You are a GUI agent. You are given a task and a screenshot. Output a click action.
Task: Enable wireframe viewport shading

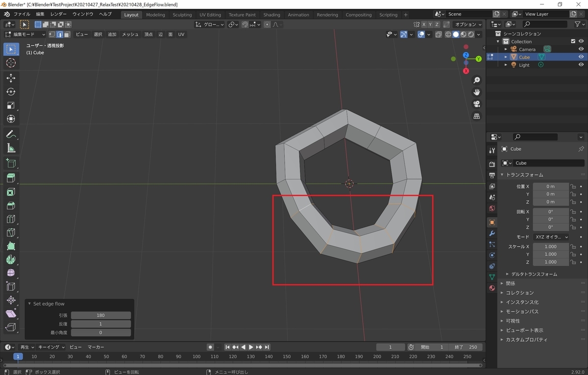pyautogui.click(x=448, y=34)
